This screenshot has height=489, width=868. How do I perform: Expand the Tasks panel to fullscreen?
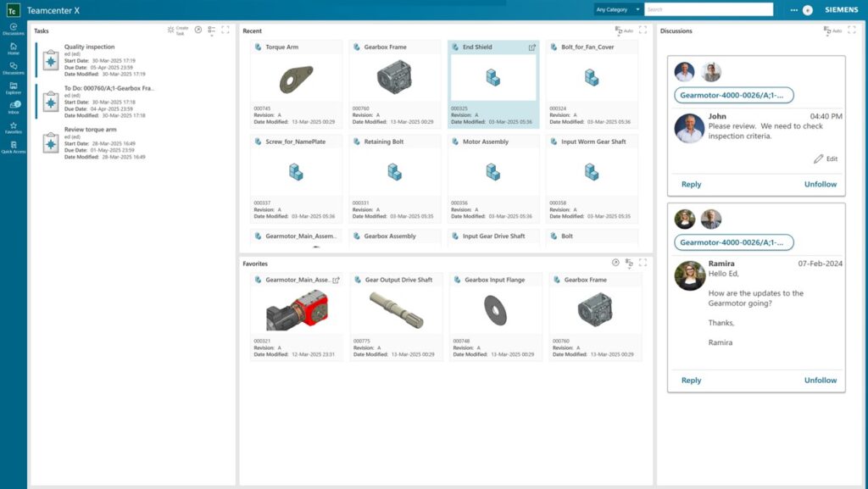tap(224, 30)
